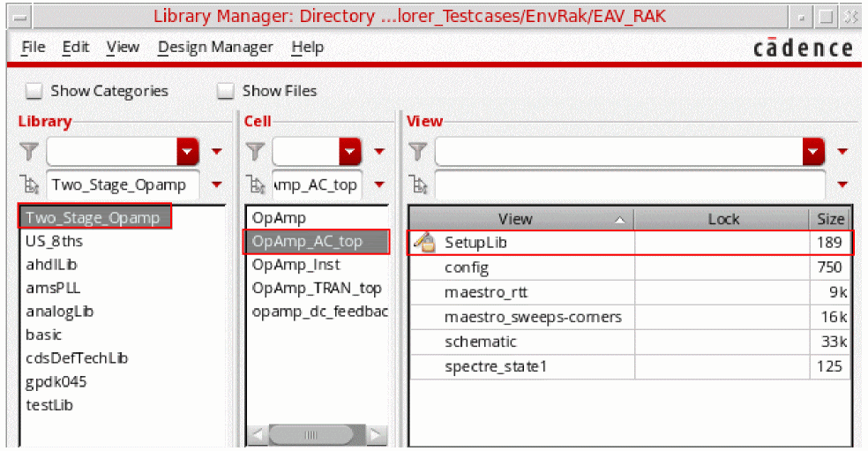Select the OpAmp_Inst cell

tap(296, 264)
